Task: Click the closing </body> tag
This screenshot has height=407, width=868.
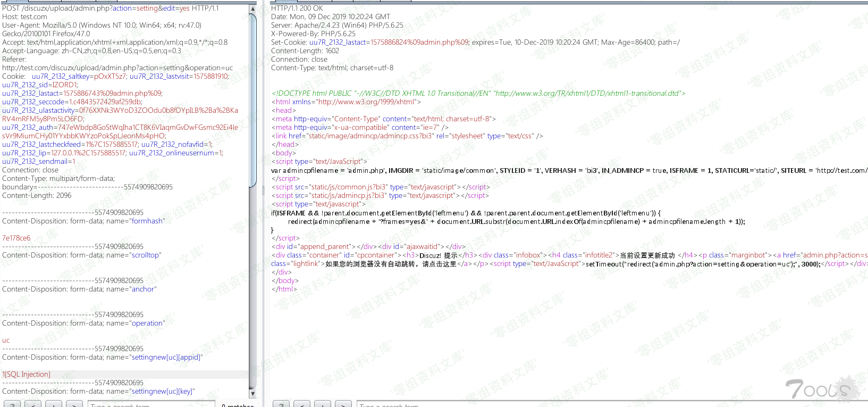Action: coord(285,280)
